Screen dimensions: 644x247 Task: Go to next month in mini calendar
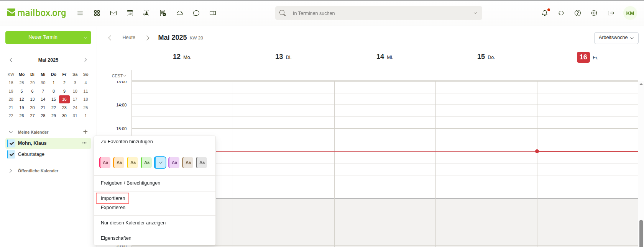tap(85, 60)
